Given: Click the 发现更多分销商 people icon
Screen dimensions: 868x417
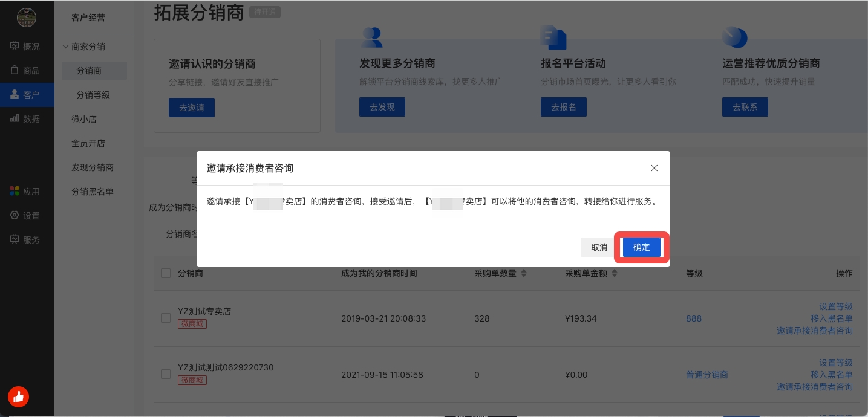Looking at the screenshot, I should pos(371,37).
